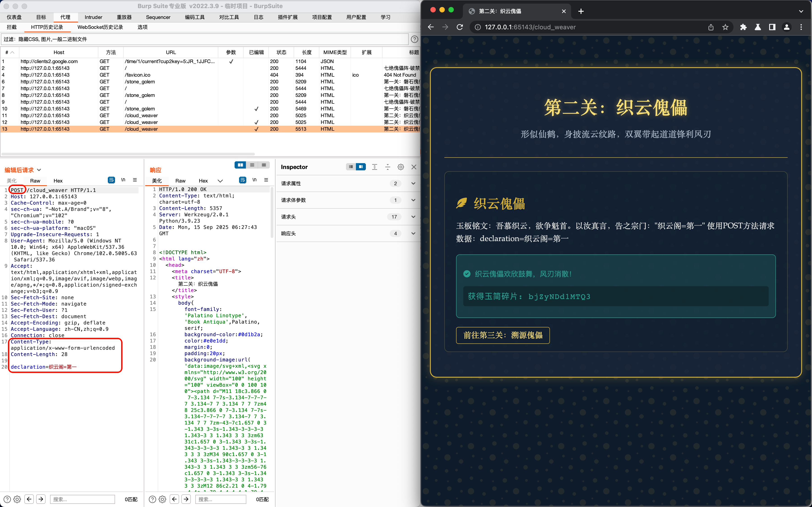Image resolution: width=812 pixels, height=507 pixels.
Task: Click the filter help question mark icon
Action: [x=414, y=39]
